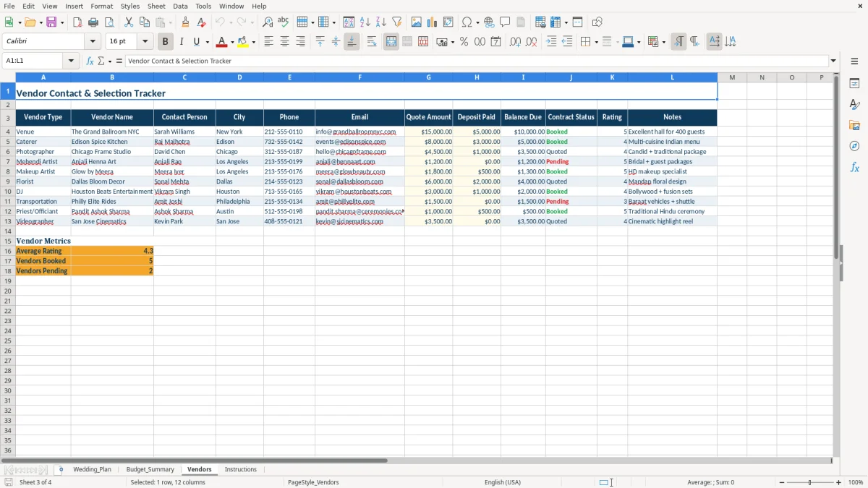Open Headers and Footers dialog icon
The image size is (868, 488).
tap(522, 22)
